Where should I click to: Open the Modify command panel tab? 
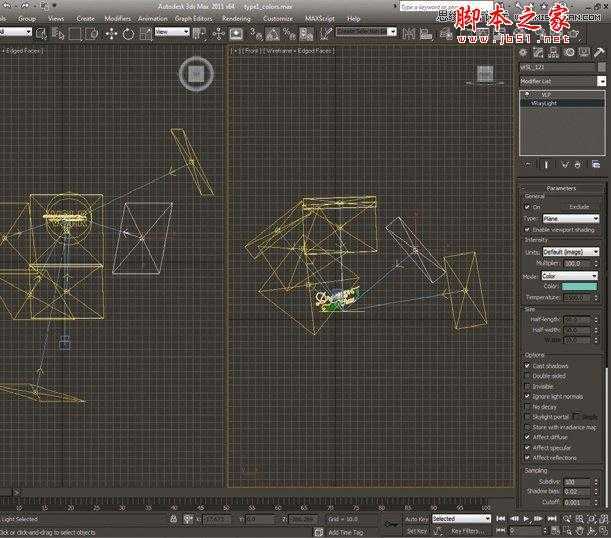[x=539, y=53]
